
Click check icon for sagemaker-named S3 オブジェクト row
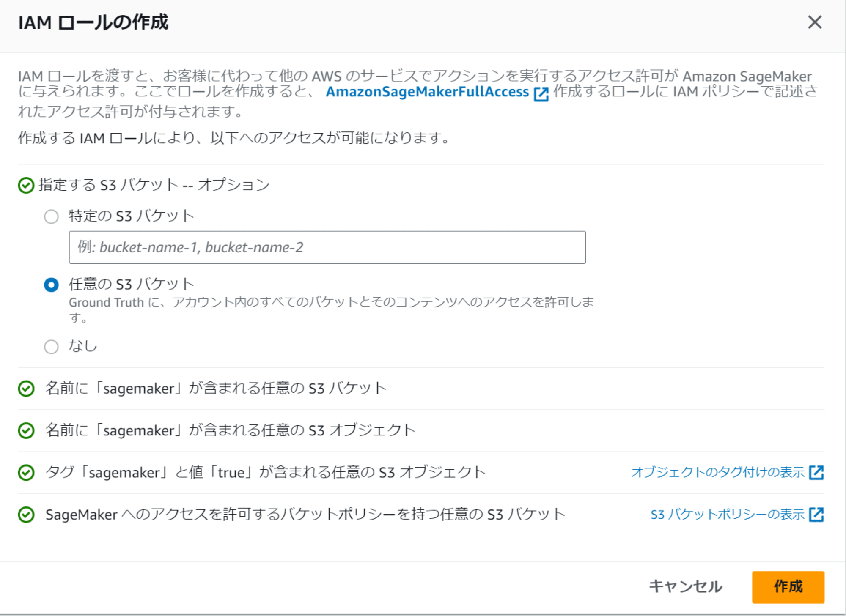[x=26, y=431]
